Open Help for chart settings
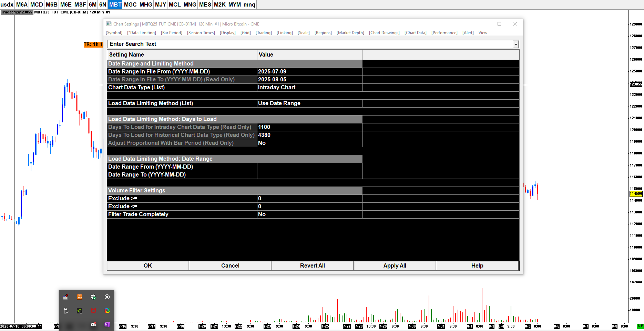Screen dimensions: 644x331 [x=477, y=265]
